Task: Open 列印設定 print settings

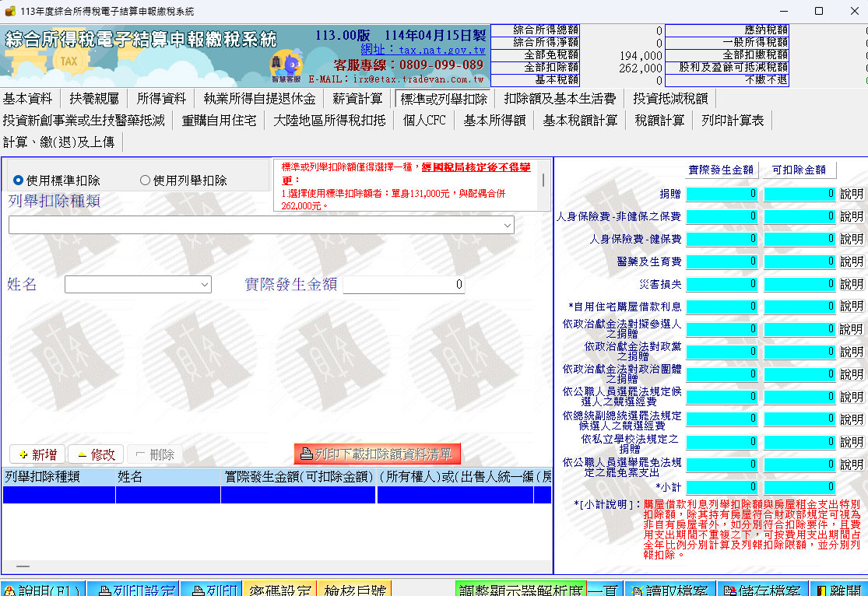Action: (133, 589)
